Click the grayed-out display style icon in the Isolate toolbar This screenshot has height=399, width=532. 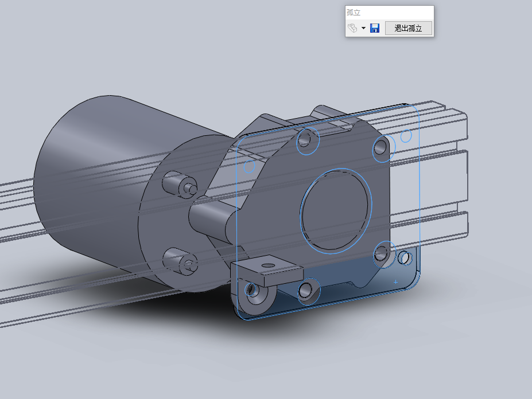352,28
